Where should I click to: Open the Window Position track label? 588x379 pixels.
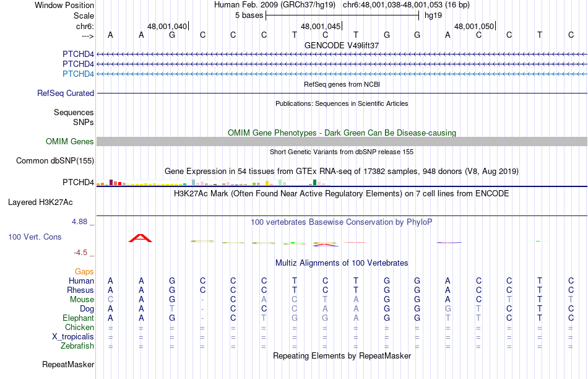point(64,5)
